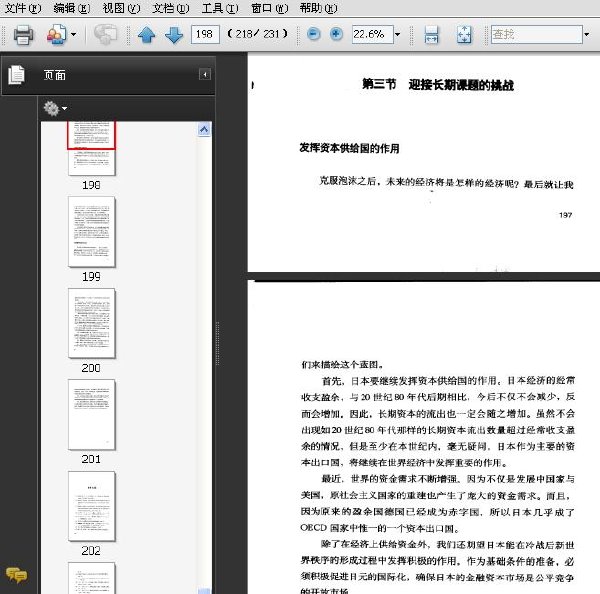Expand the search box dropdown arrow
This screenshot has height=594, width=600.
coord(587,35)
